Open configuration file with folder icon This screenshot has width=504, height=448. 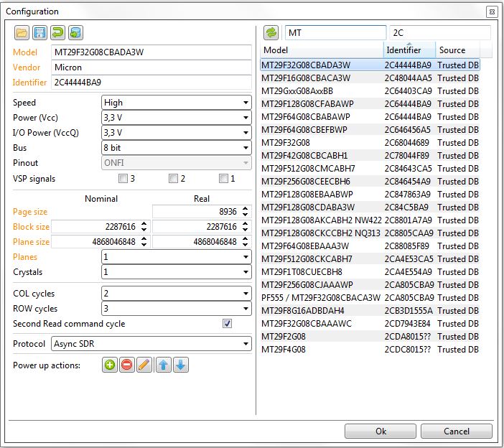pos(22,33)
